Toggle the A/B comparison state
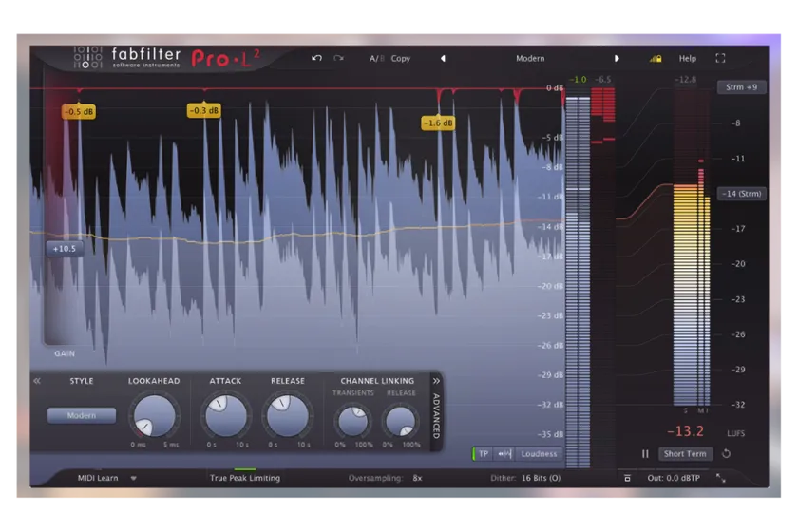The height and width of the screenshot is (532, 798). (x=376, y=59)
